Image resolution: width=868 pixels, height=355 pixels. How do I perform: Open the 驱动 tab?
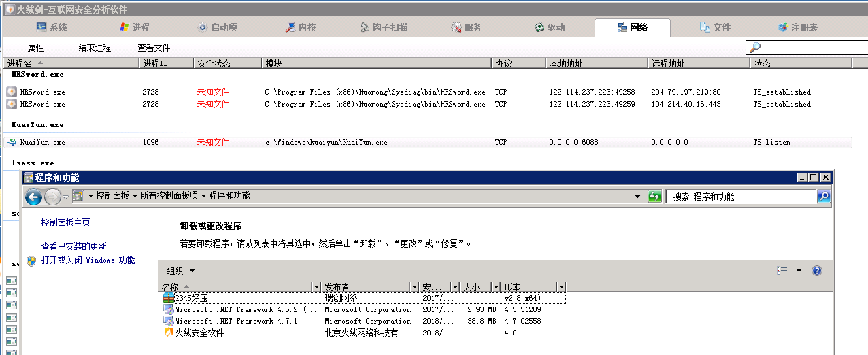tap(549, 27)
